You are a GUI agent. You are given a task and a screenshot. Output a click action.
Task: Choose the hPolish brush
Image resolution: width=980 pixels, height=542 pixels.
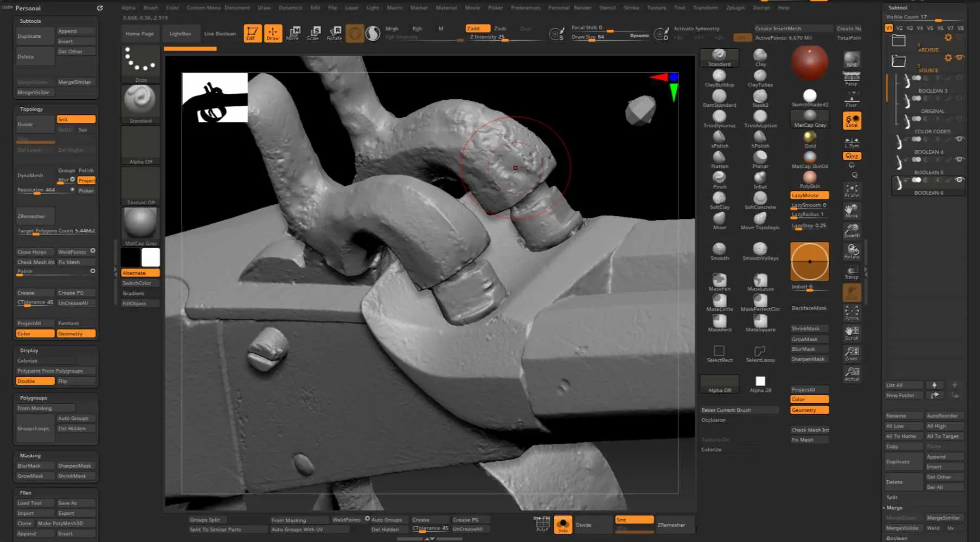tap(760, 140)
